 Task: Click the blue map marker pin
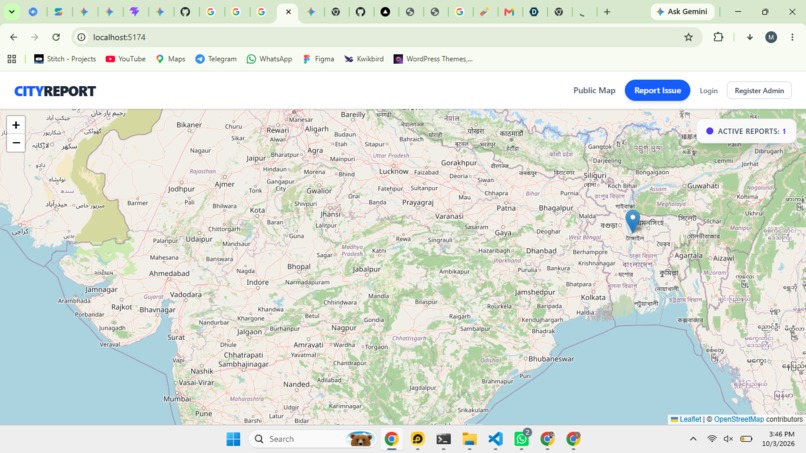pyautogui.click(x=633, y=222)
